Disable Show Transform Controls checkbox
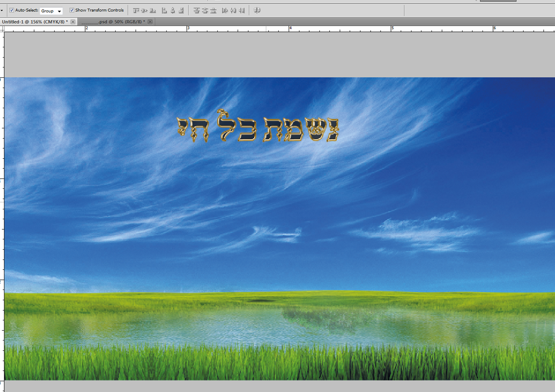Screen dimensions: 555x392 [x=72, y=10]
